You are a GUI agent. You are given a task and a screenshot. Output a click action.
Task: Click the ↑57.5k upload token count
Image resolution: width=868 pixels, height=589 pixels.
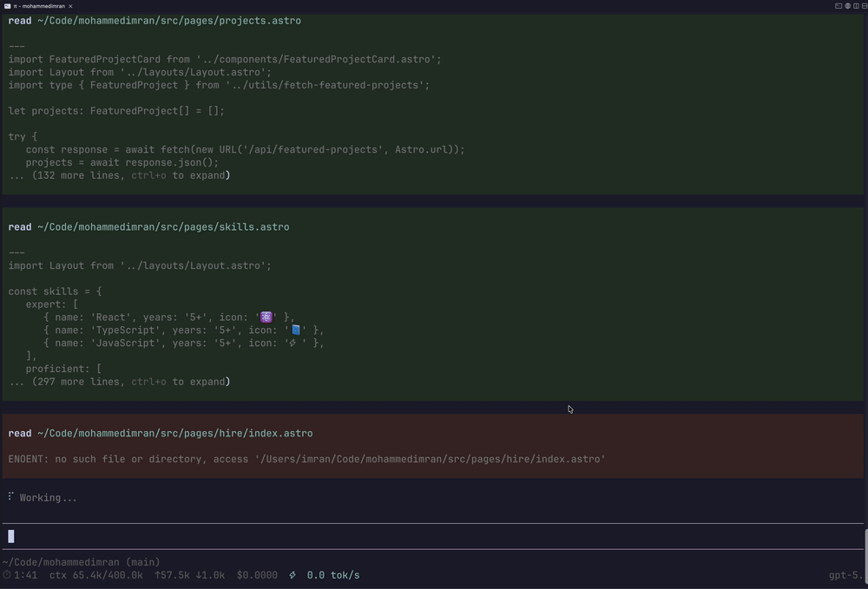172,575
